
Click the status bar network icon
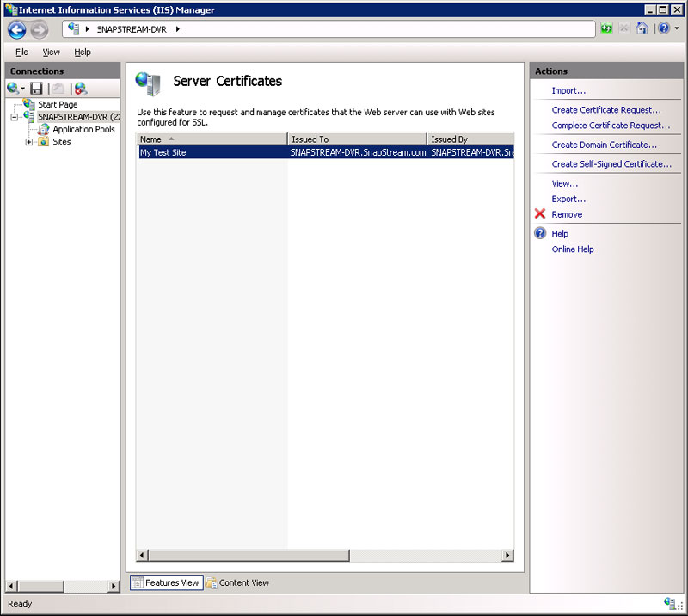(x=669, y=603)
